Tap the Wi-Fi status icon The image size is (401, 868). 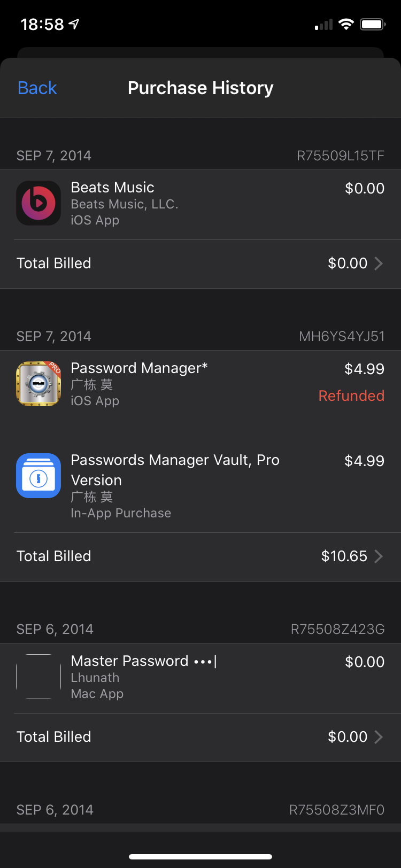coord(346,24)
